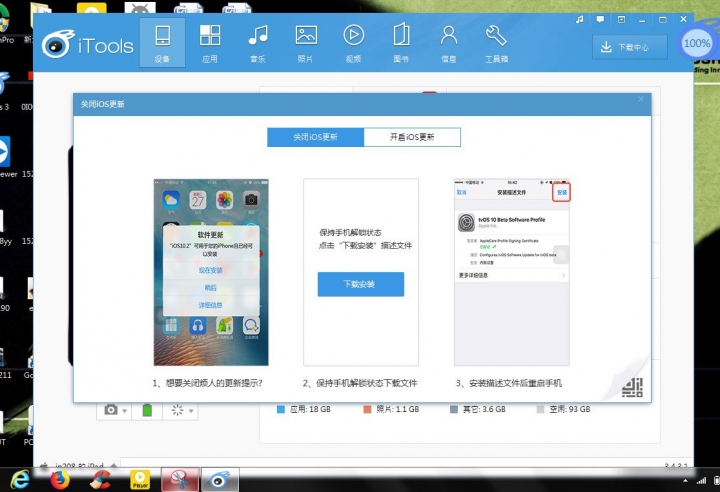Open the 信息 (Info) section

[x=449, y=43]
